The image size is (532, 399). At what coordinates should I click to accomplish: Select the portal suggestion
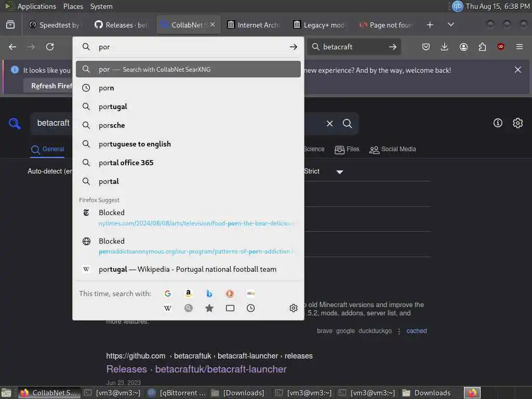188,181
